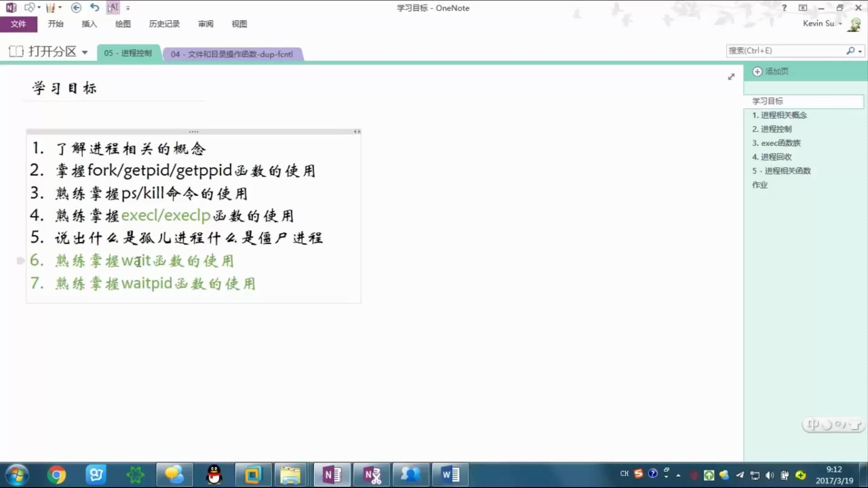Screen dimensions: 868x488
Task: Click the QQ icon on the taskbar
Action: tap(214, 475)
